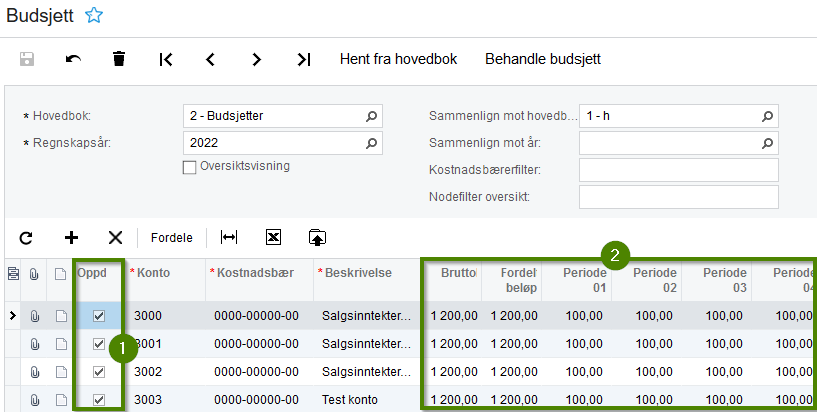Click Behandle budsjett
This screenshot has height=412, width=817.
point(542,59)
